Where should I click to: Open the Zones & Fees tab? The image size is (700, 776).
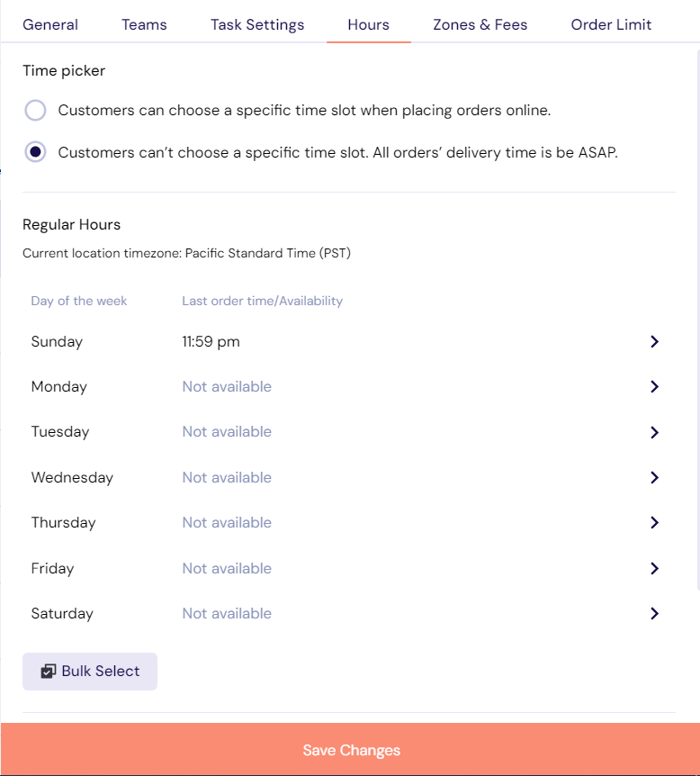[480, 24]
